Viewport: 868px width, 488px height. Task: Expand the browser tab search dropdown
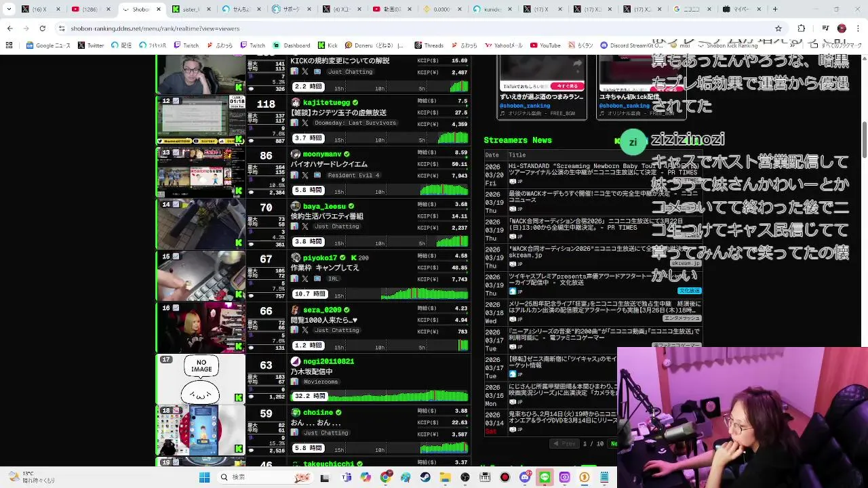click(9, 9)
